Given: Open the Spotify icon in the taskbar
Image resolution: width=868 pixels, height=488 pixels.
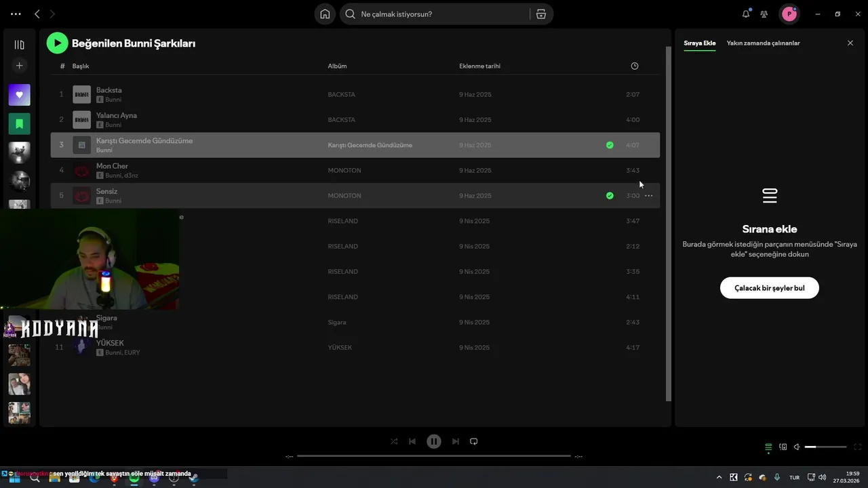Looking at the screenshot, I should (134, 478).
